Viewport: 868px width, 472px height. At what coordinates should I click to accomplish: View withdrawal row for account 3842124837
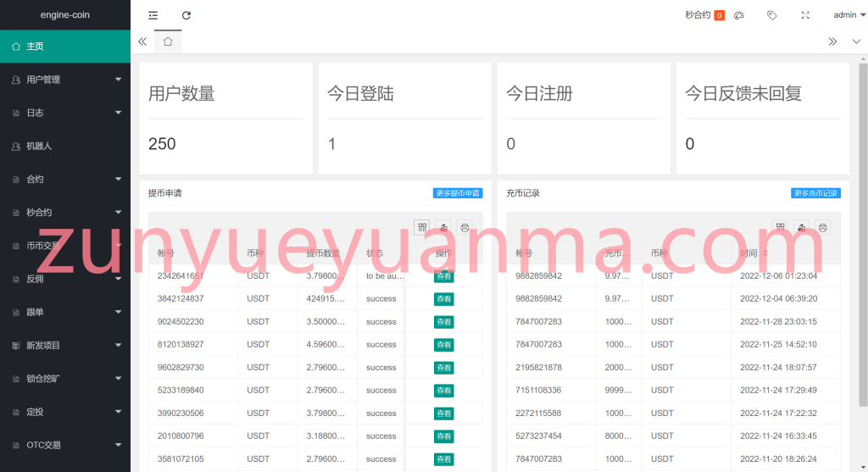[x=444, y=299]
